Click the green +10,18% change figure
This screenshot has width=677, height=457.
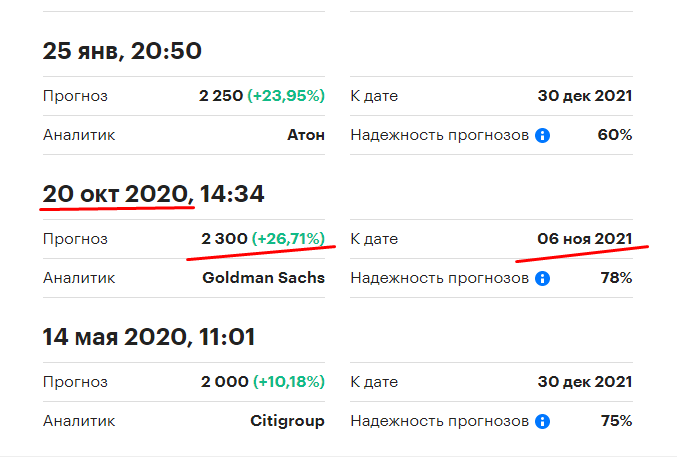pos(289,382)
